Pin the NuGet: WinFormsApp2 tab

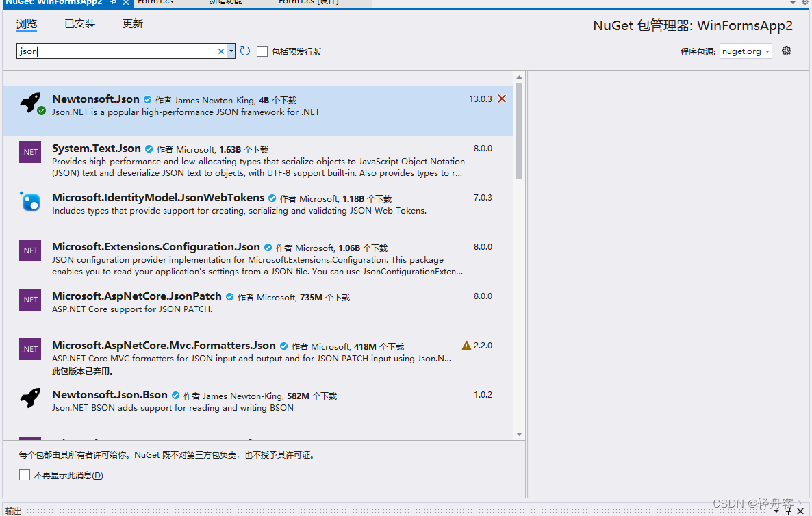[114, 3]
